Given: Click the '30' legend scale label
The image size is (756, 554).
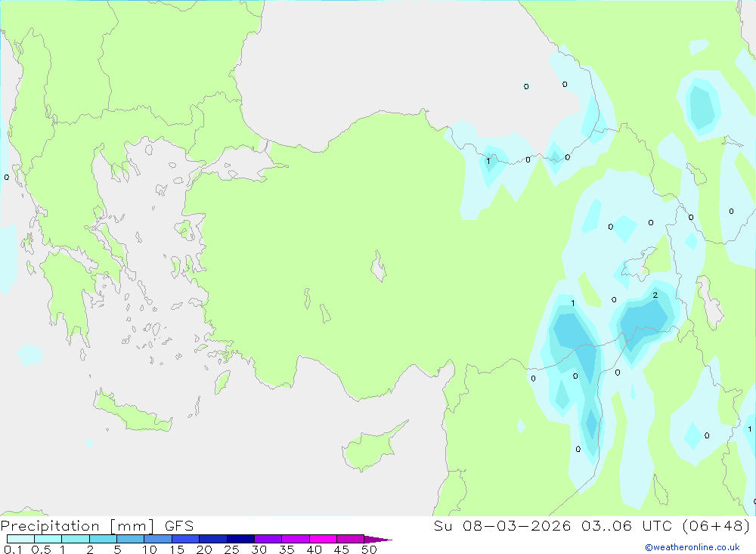Looking at the screenshot, I should pos(259,549).
